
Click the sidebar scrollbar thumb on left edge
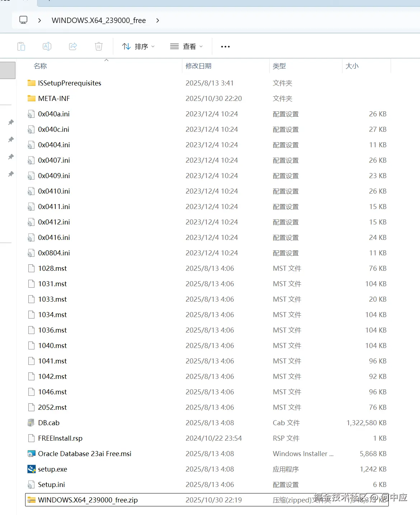8,70
